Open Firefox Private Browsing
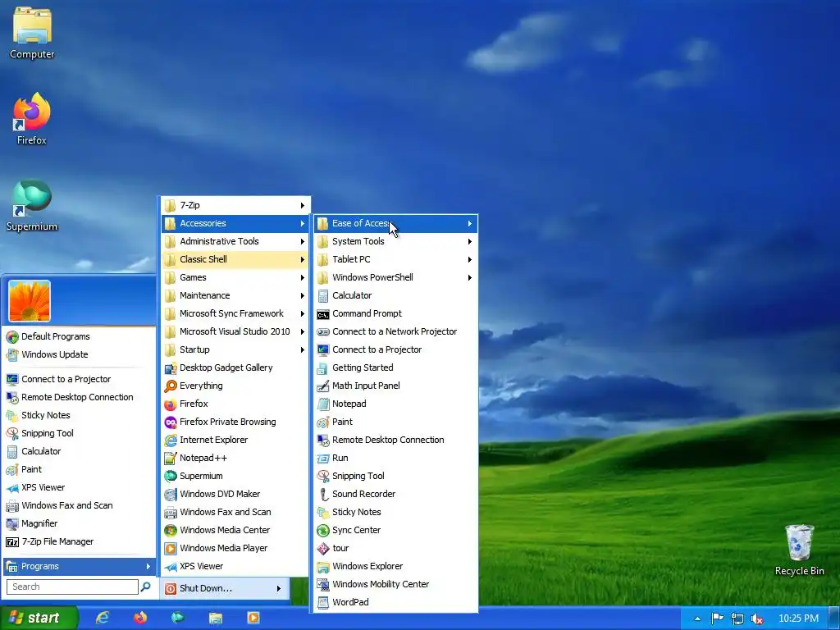Viewport: 840px width, 630px height. [x=235, y=422]
